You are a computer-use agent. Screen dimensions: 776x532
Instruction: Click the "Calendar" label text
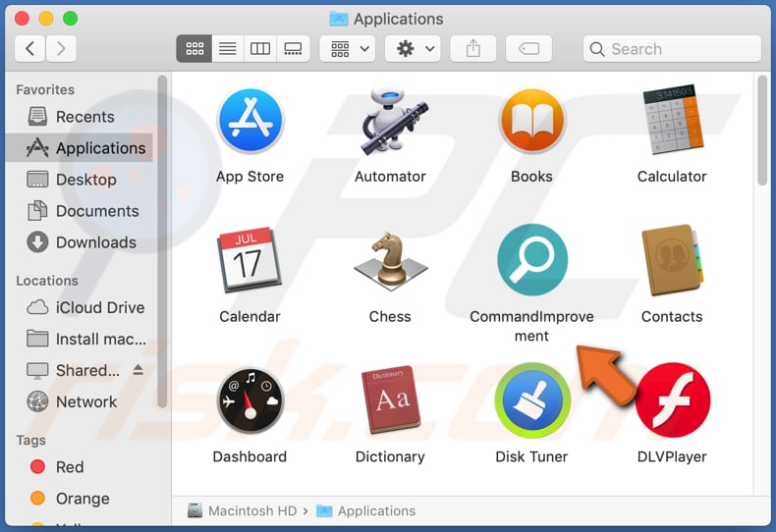(249, 316)
